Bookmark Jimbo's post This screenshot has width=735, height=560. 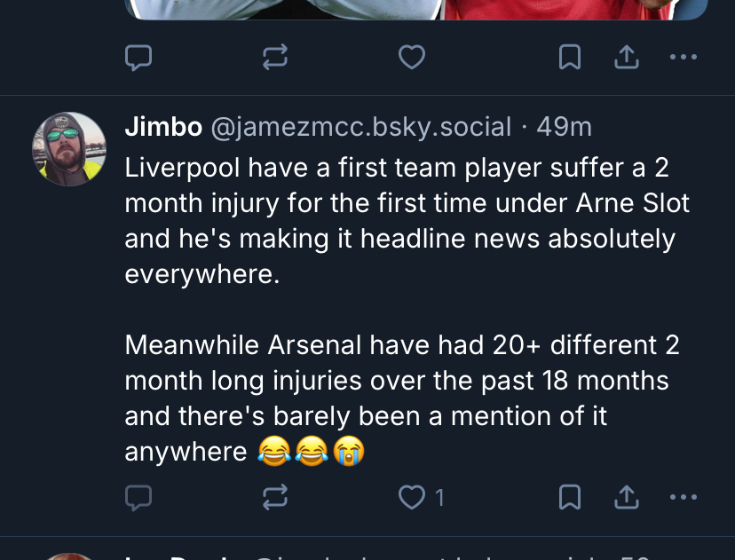[x=569, y=498]
